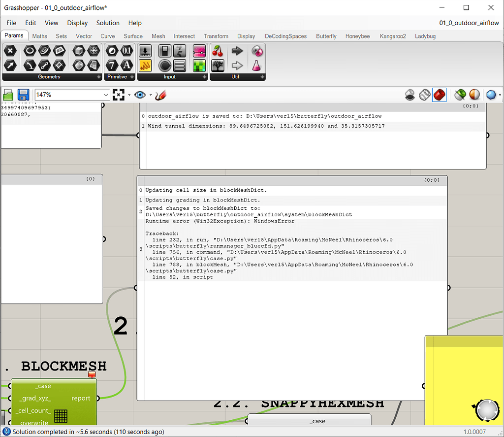Select the solid arrow Relay icon

point(237,51)
